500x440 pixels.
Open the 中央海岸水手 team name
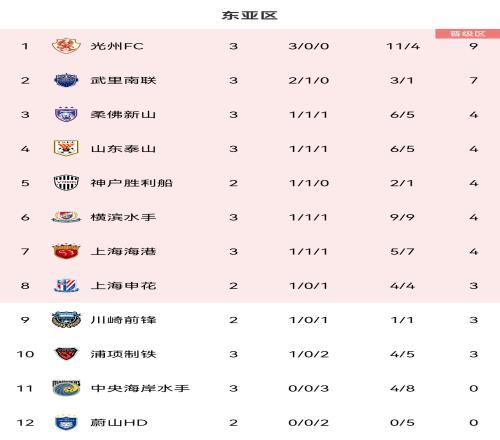140,388
